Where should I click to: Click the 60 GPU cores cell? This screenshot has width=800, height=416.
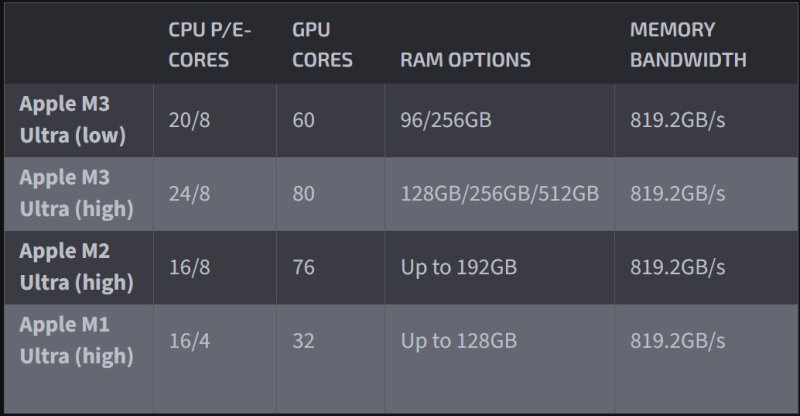304,120
